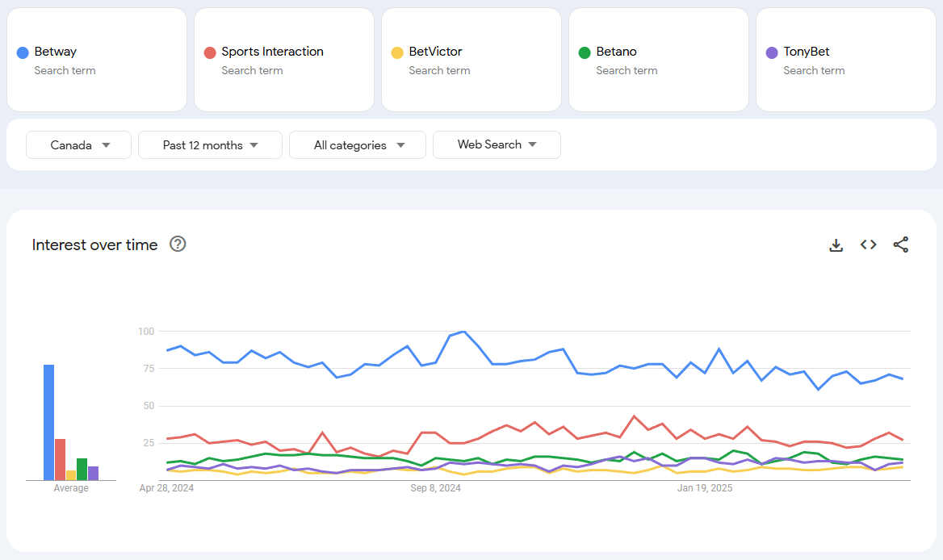Click the blue Betway color dot
The image size is (943, 560).
[23, 53]
